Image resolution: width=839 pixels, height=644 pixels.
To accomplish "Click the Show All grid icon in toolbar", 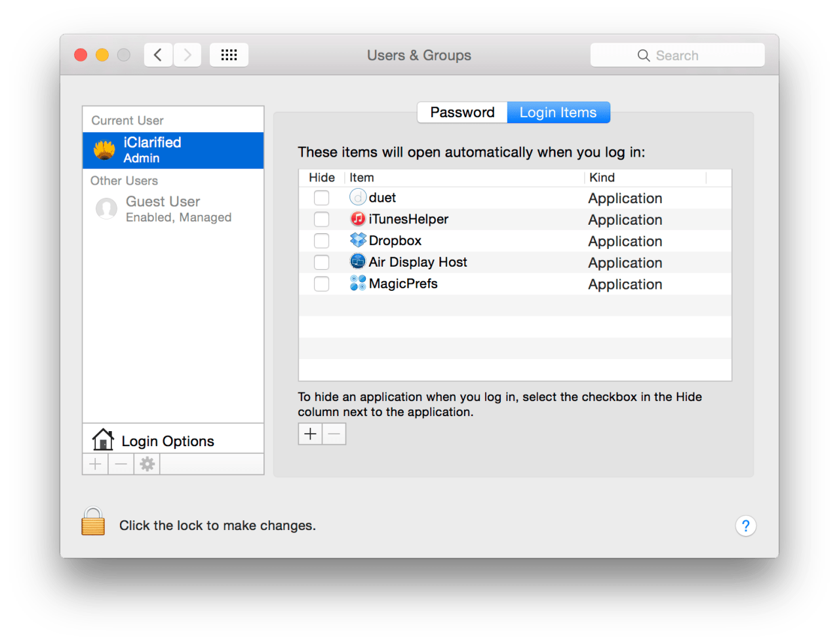I will tap(229, 54).
